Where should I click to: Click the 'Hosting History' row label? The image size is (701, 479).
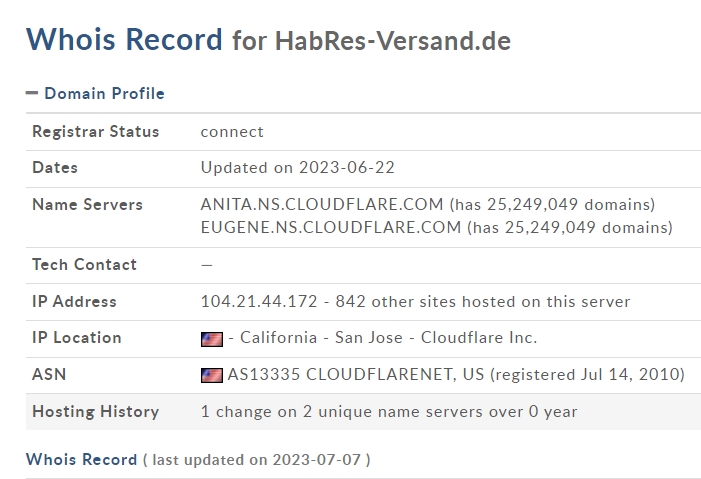[x=96, y=411]
